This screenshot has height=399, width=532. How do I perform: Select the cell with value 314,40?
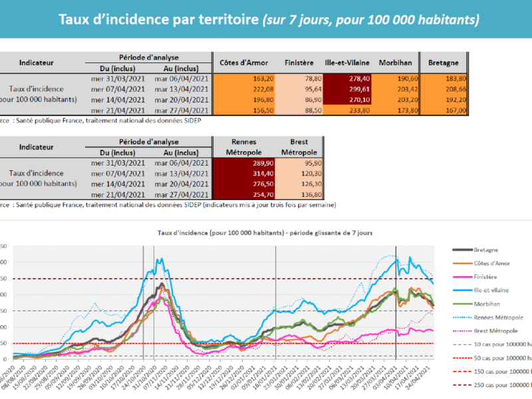pos(241,172)
